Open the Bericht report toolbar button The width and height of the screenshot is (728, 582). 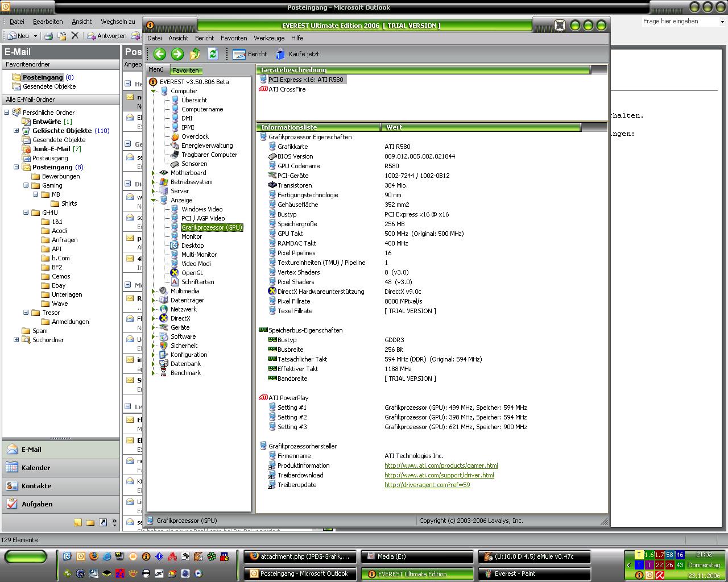(250, 54)
